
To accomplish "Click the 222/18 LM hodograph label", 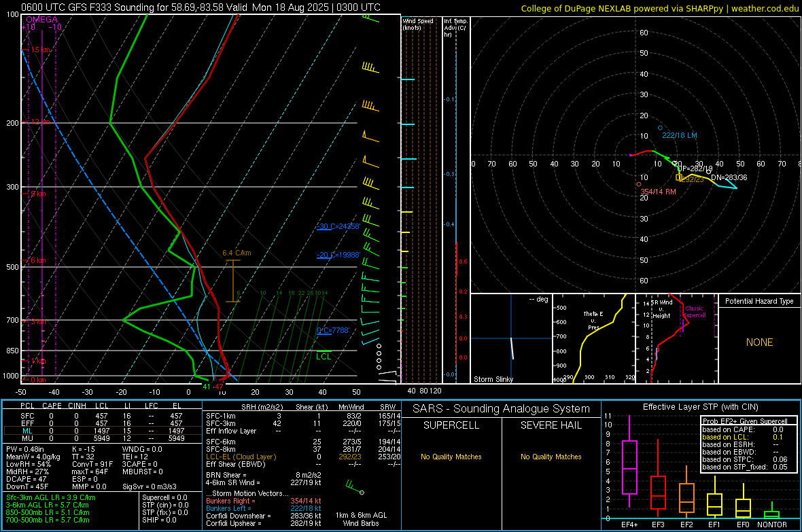I will click(679, 136).
